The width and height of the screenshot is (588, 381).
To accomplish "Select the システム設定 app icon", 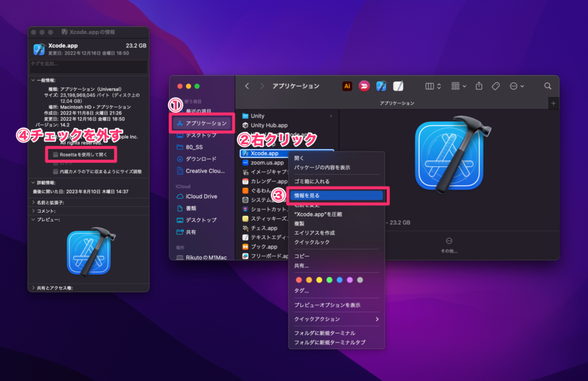I will (x=244, y=199).
